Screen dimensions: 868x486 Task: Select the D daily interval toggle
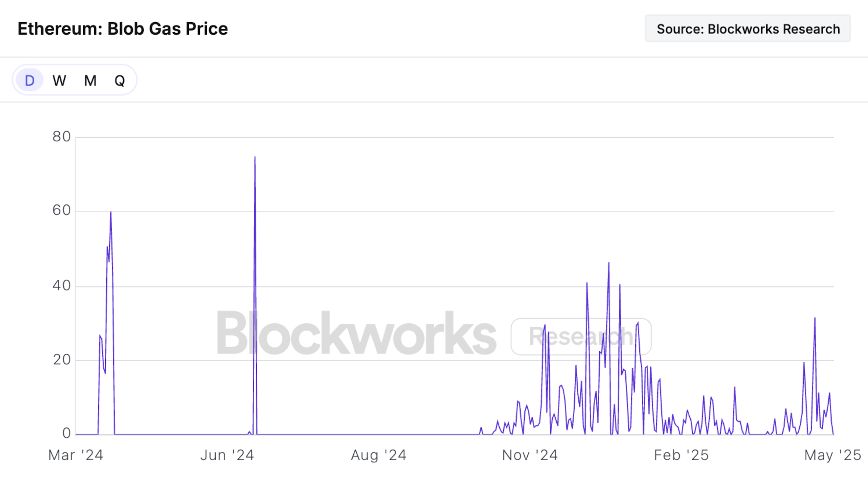pos(30,80)
